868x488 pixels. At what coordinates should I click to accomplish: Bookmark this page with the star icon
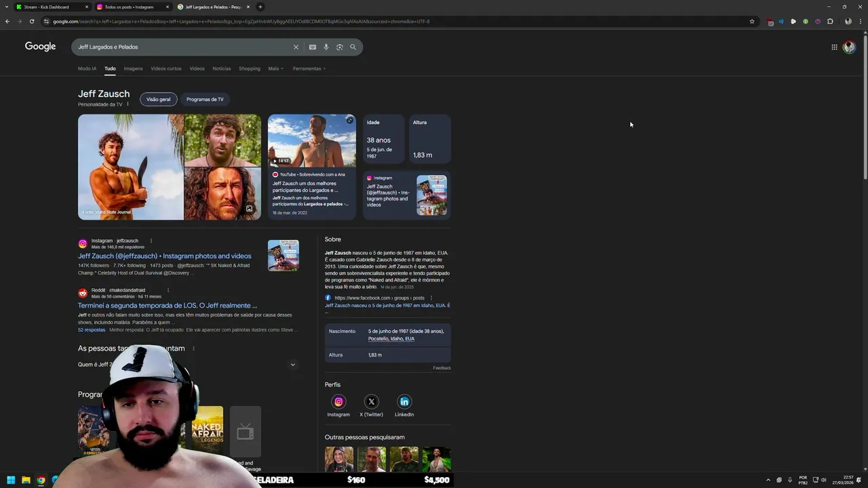(x=752, y=21)
